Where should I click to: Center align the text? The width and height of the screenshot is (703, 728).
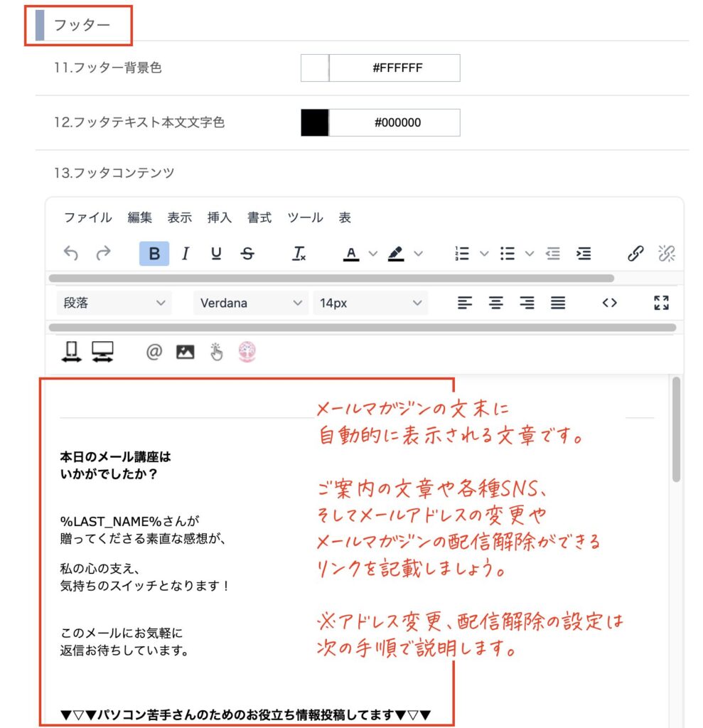(x=495, y=303)
